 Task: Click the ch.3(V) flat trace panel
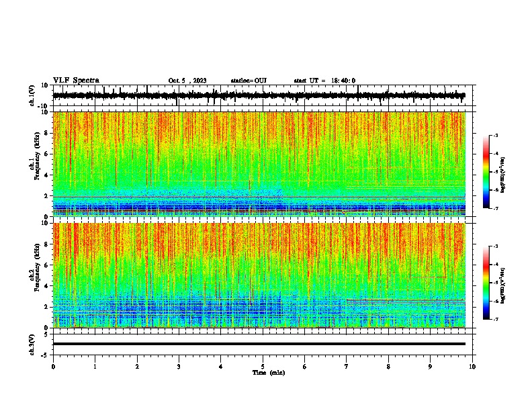(264, 345)
